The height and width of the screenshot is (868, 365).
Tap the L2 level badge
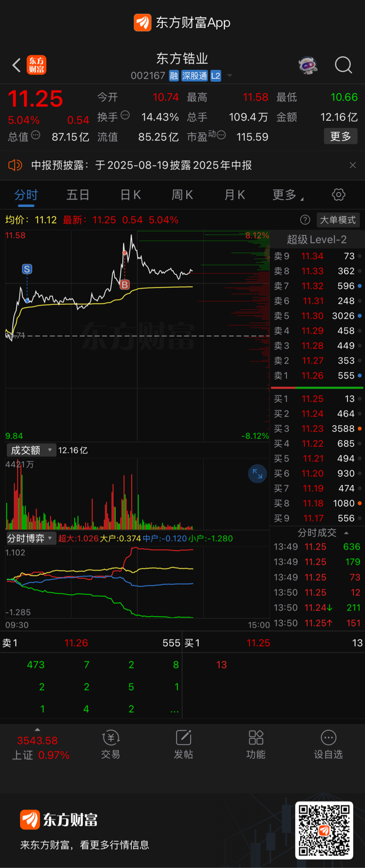[x=216, y=76]
